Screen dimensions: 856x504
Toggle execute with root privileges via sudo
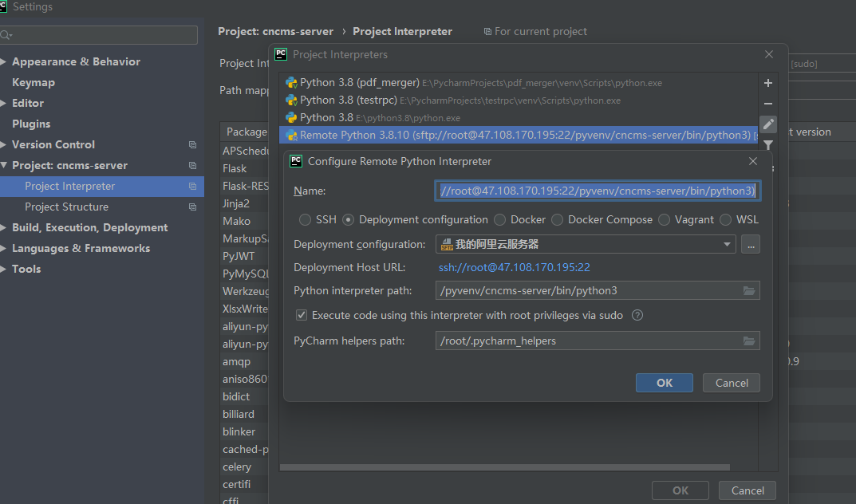click(302, 315)
